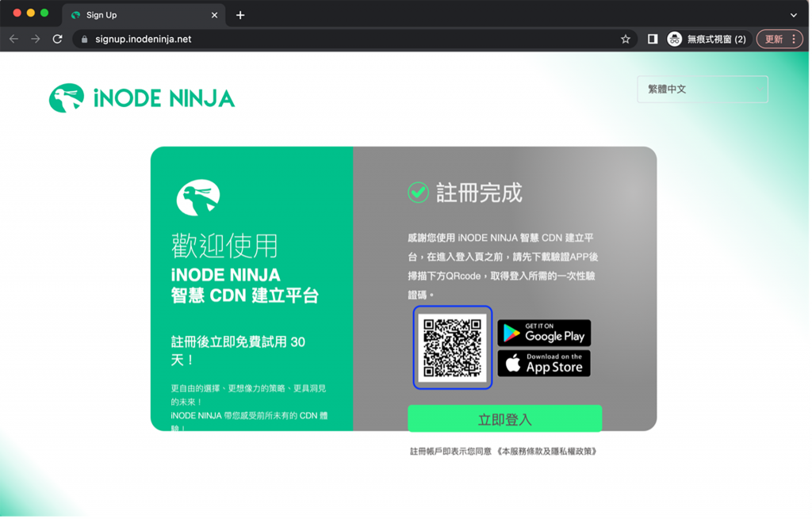Click the QR code image
Screen dimensions: 812x519
[x=453, y=348]
